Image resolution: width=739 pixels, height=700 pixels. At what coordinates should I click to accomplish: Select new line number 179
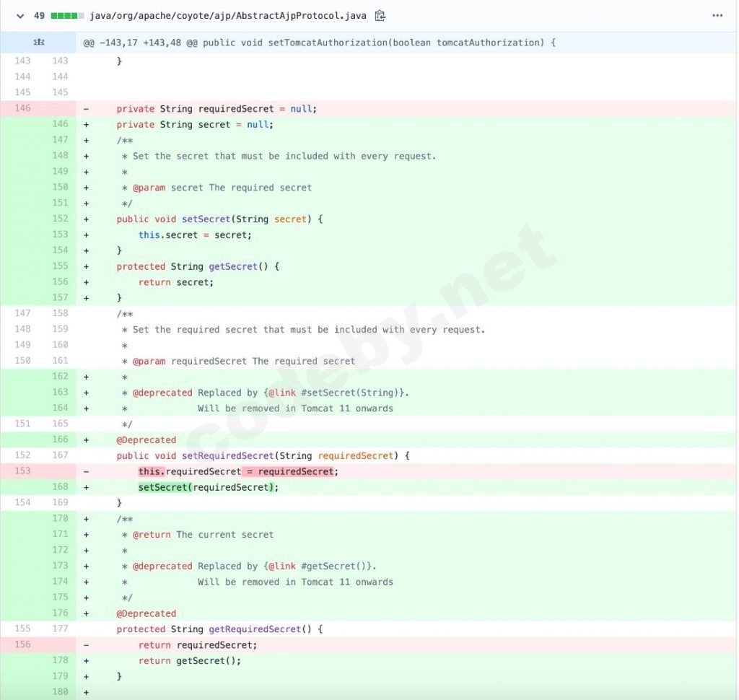point(60,676)
